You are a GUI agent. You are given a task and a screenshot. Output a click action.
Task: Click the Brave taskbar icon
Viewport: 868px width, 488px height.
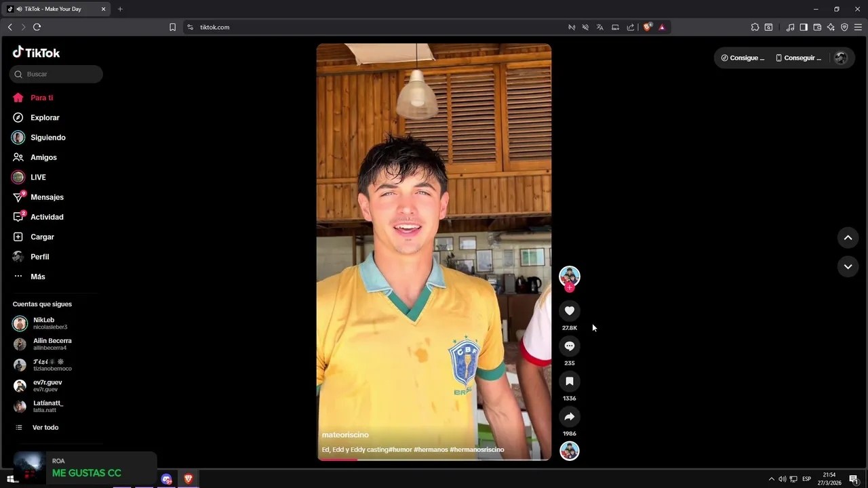(x=189, y=479)
